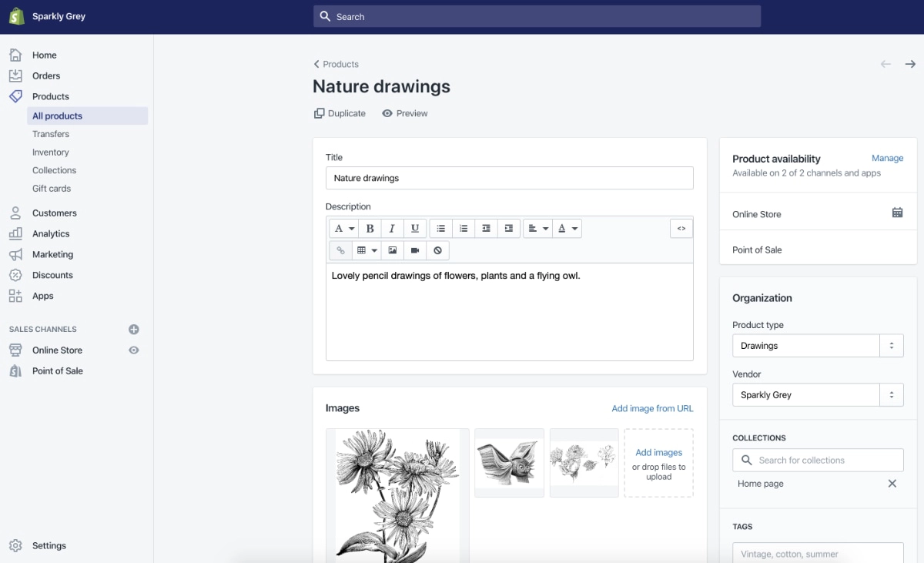Open Vendor Sparkly Grey dropdown
This screenshot has height=563, width=924.
pos(818,395)
